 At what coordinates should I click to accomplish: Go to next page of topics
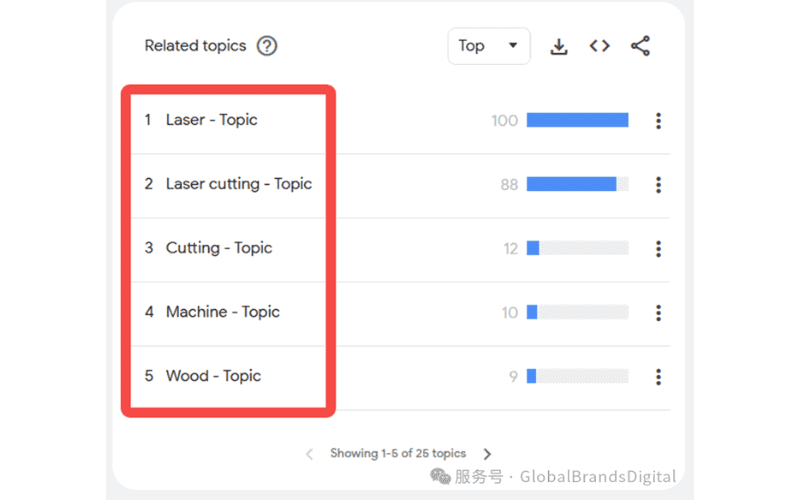pyautogui.click(x=487, y=454)
